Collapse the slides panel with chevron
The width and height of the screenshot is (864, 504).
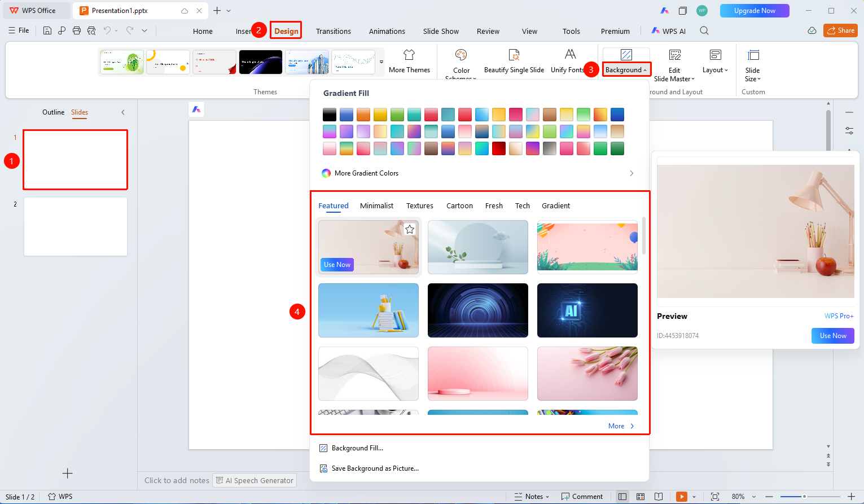[123, 112]
